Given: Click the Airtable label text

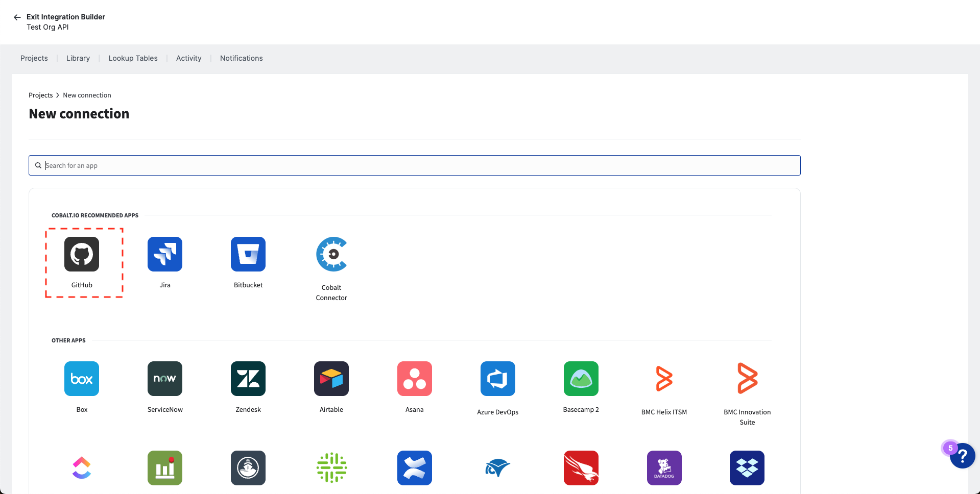Looking at the screenshot, I should click(x=331, y=410).
